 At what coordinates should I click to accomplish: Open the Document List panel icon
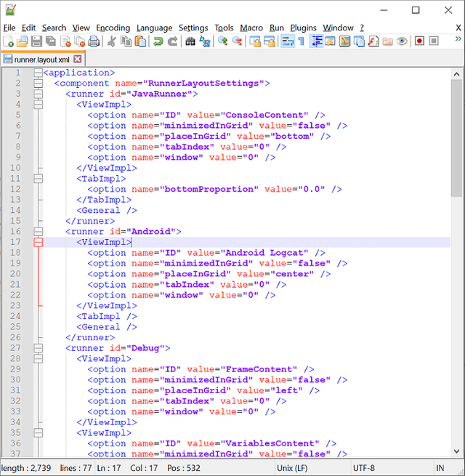(359, 41)
